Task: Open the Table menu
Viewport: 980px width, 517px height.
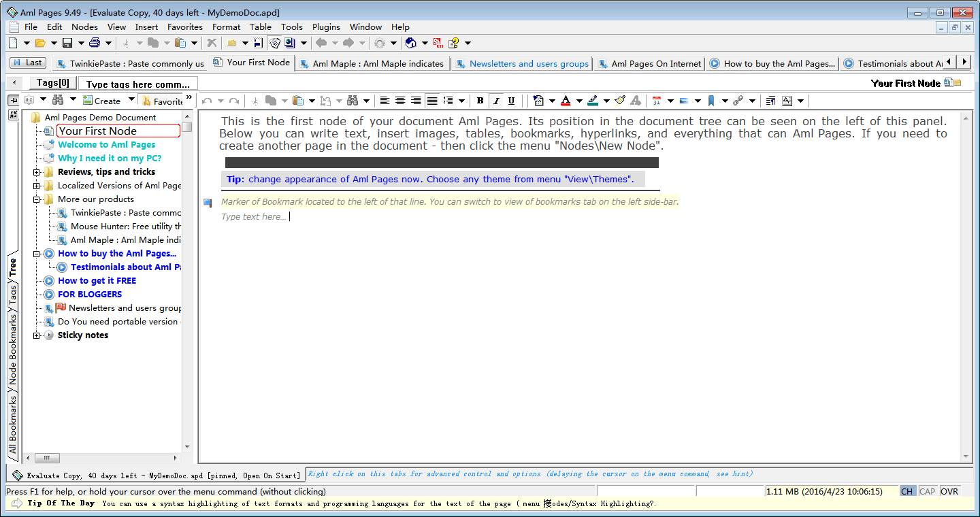Action: (260, 27)
